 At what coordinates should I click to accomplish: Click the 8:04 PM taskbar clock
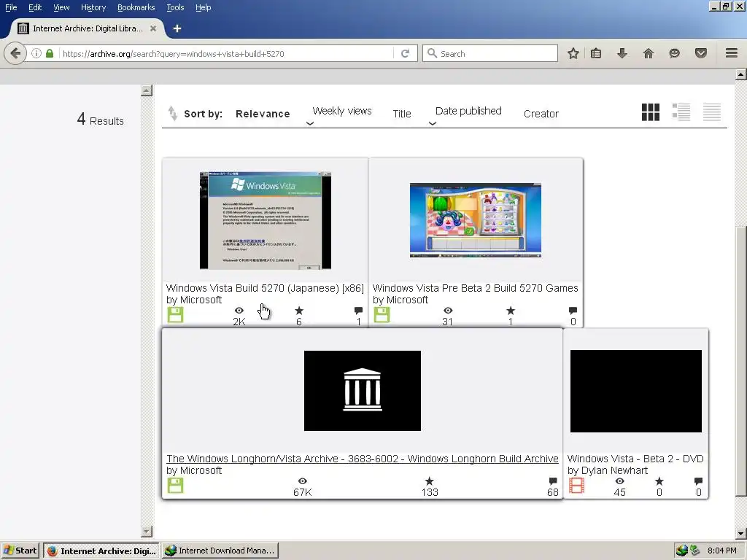(721, 551)
